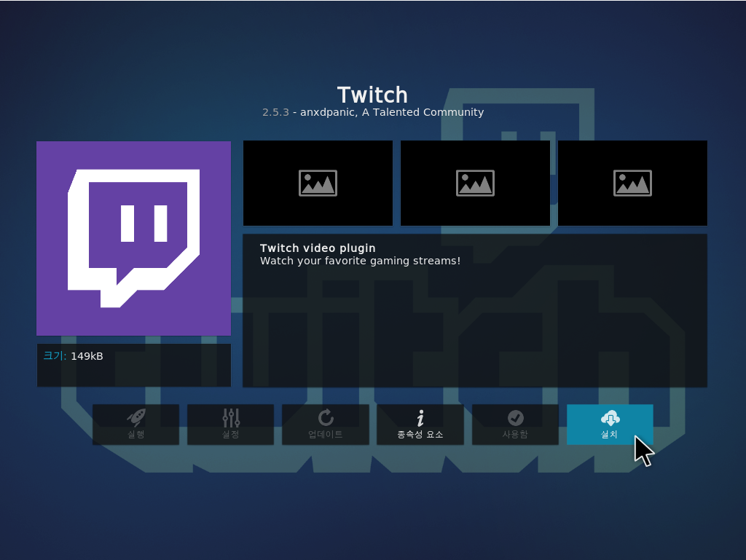Click the 149kB size value

point(87,356)
